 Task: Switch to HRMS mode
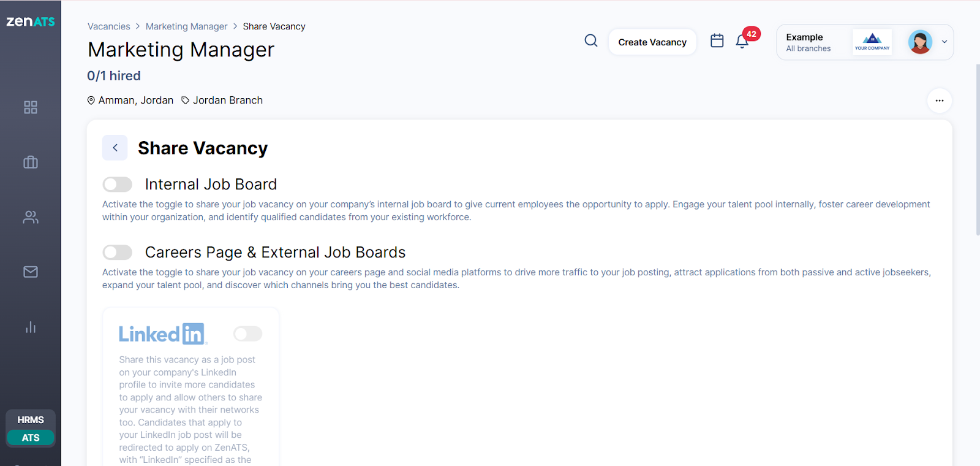click(x=31, y=420)
